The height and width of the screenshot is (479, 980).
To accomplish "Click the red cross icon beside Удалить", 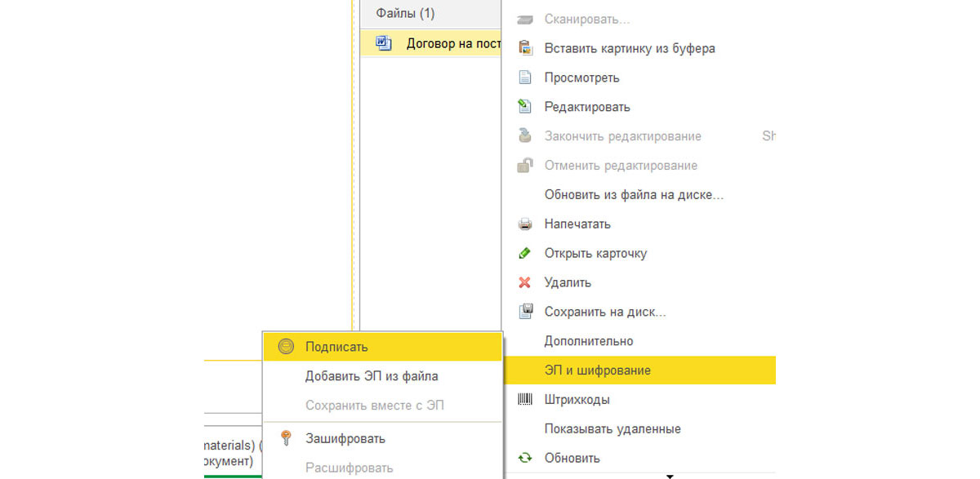I will pos(525,282).
